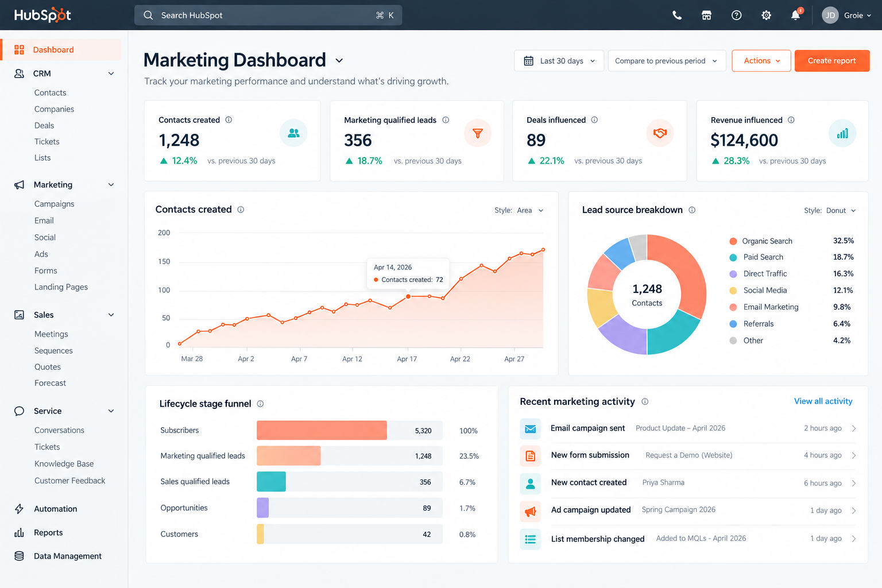
Task: Click info icon beside Lead source breakdown
Action: pyautogui.click(x=692, y=210)
